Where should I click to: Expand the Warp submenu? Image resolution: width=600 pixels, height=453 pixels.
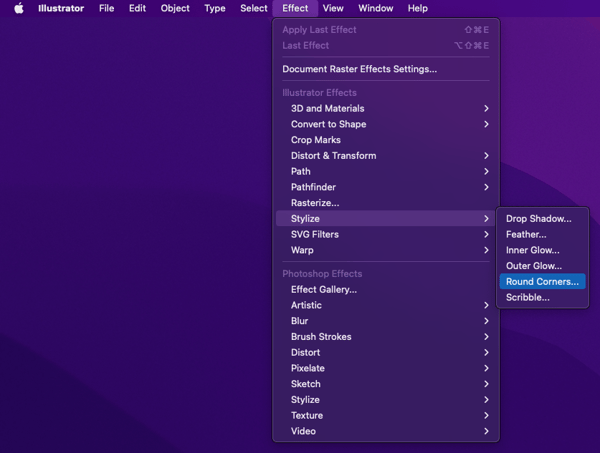click(x=386, y=250)
